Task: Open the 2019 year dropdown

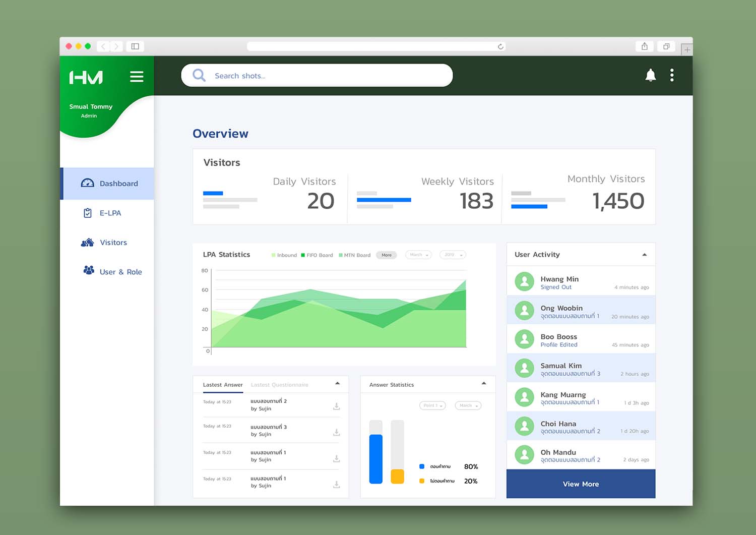Action: click(453, 255)
